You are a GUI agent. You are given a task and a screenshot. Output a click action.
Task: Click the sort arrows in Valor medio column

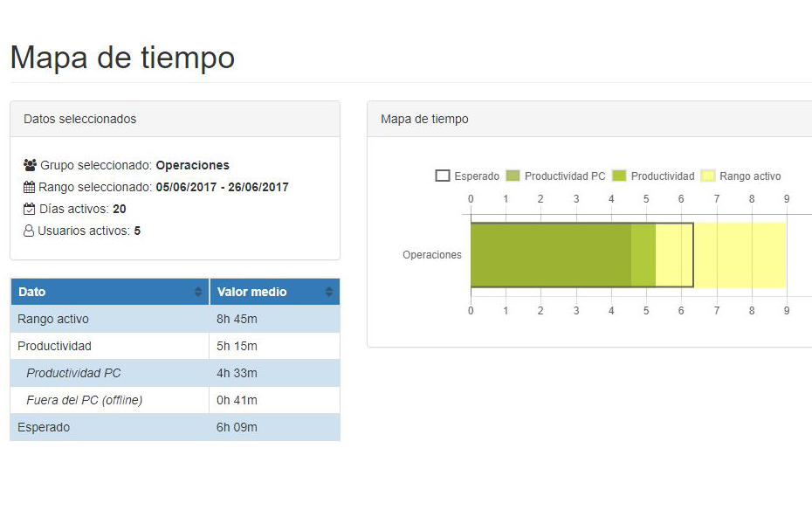point(329,292)
